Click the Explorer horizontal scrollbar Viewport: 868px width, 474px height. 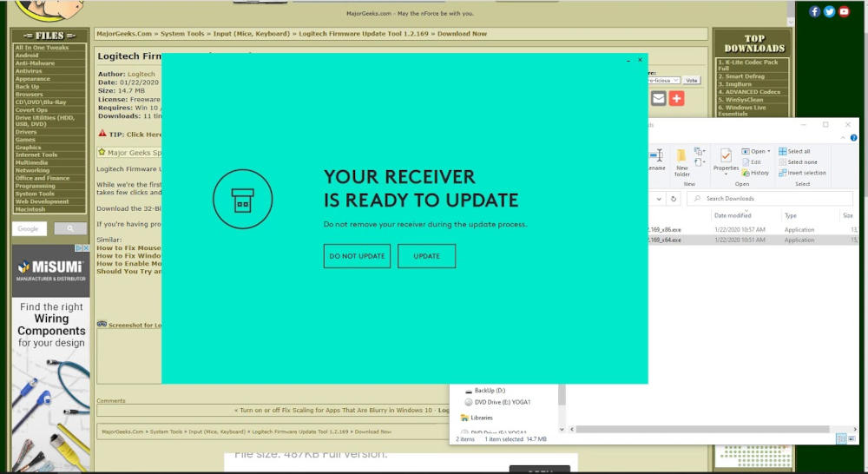point(703,429)
